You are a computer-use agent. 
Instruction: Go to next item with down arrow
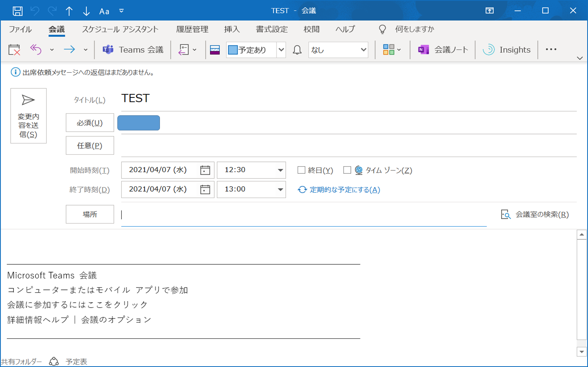coord(86,11)
